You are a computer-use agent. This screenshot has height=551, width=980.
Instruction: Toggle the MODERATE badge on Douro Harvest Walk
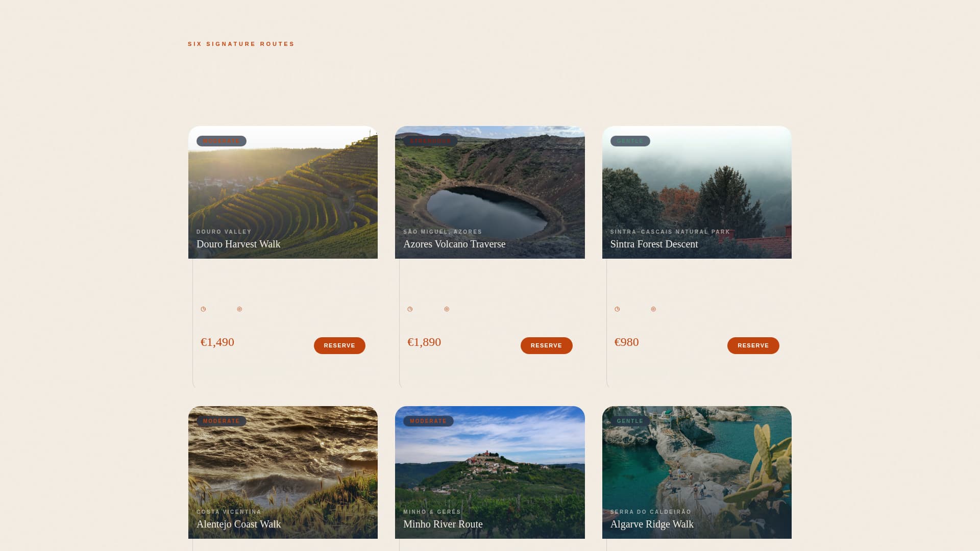tap(221, 141)
